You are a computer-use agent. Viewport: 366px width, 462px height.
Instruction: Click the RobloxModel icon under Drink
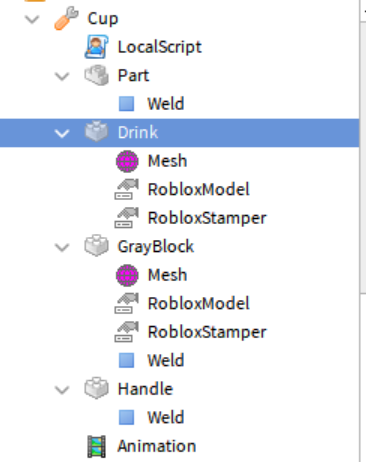126,189
